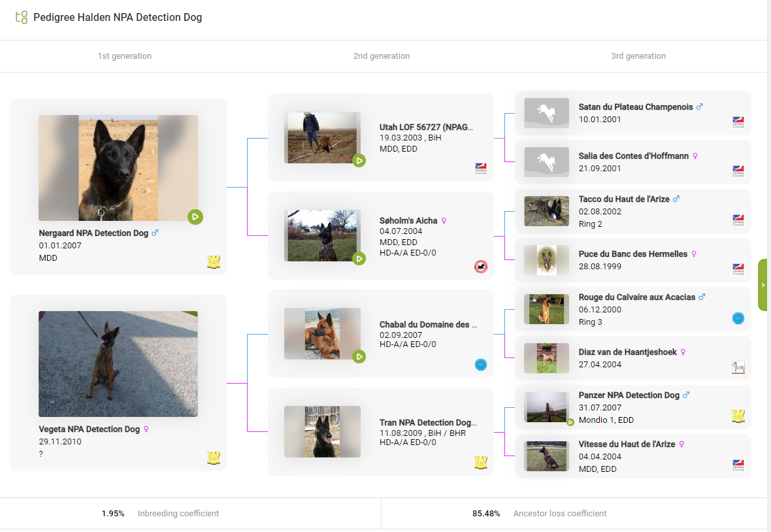The width and height of the screenshot is (771, 532).
Task: Open Panzer NPA Detection Dog entry
Action: click(629, 395)
